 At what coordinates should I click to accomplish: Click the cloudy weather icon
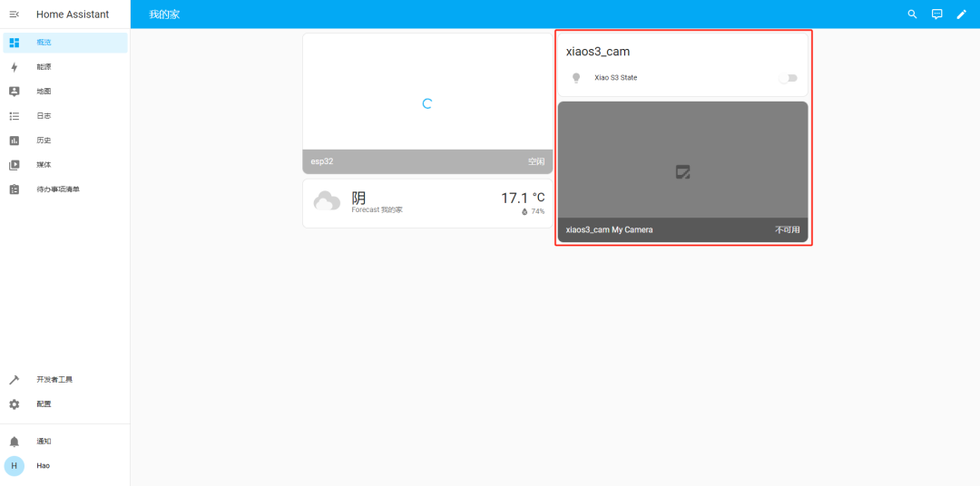(x=327, y=201)
